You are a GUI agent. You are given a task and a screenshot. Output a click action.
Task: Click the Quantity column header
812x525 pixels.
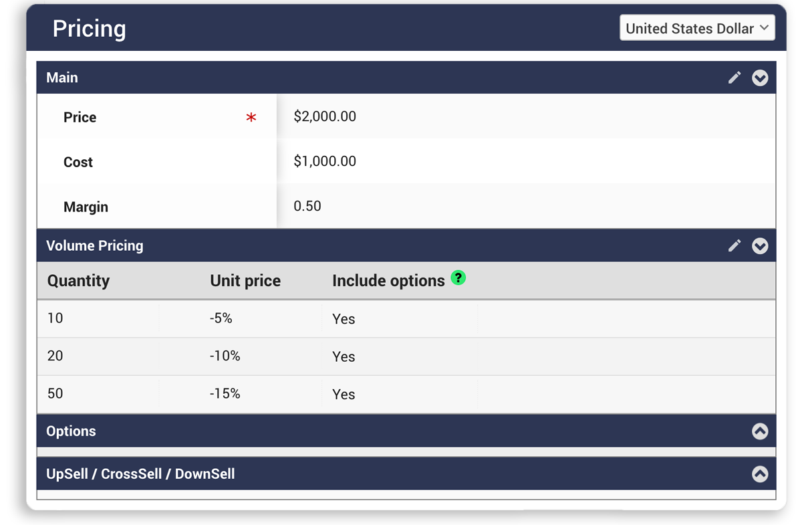(x=78, y=281)
